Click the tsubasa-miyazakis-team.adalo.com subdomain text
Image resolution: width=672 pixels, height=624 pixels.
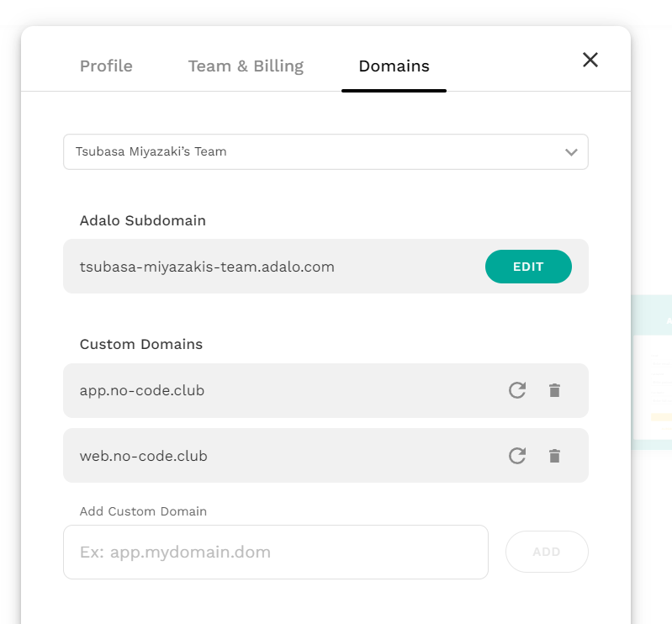click(x=207, y=267)
